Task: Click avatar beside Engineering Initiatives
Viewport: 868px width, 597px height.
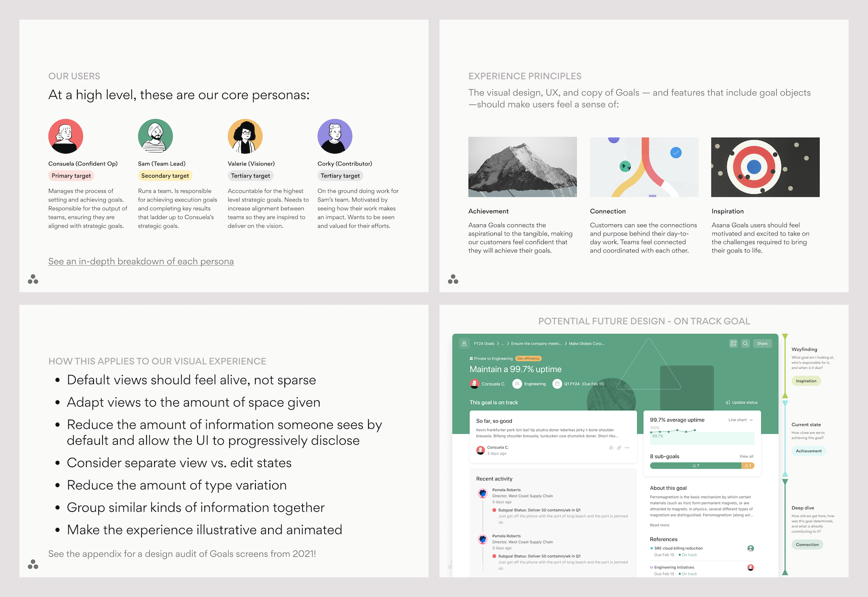Action: pos(750,567)
